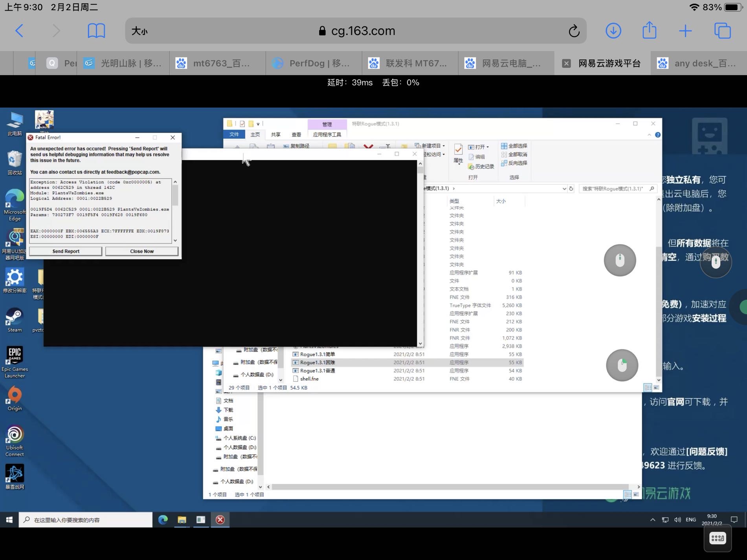Collapse the Explorer ribbon chevron
747x560 pixels.
click(x=649, y=135)
